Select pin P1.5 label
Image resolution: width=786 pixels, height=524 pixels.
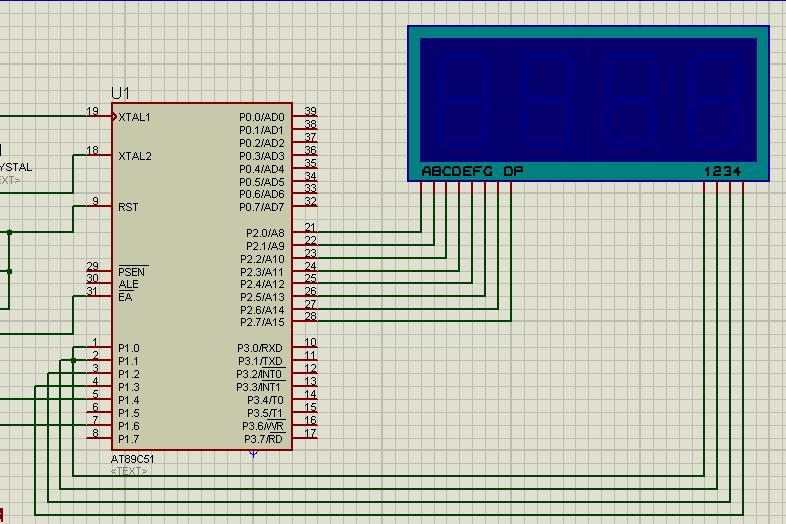pyautogui.click(x=129, y=413)
